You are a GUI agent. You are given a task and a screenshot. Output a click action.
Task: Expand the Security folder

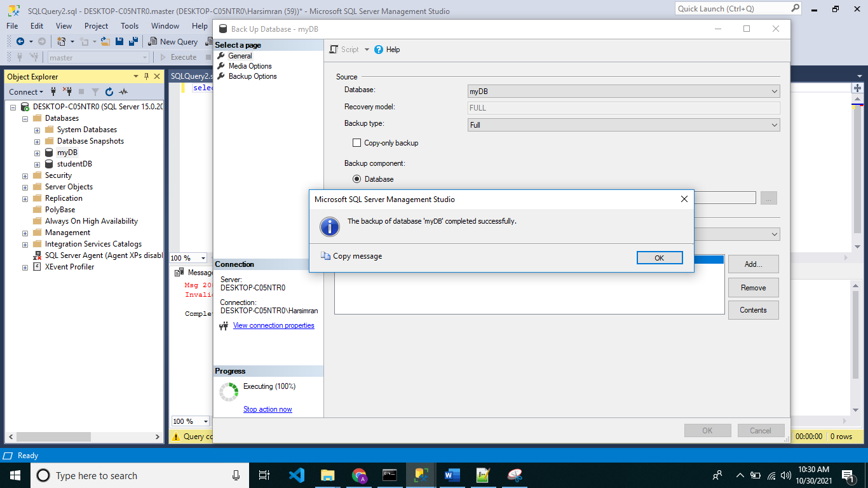(25, 175)
